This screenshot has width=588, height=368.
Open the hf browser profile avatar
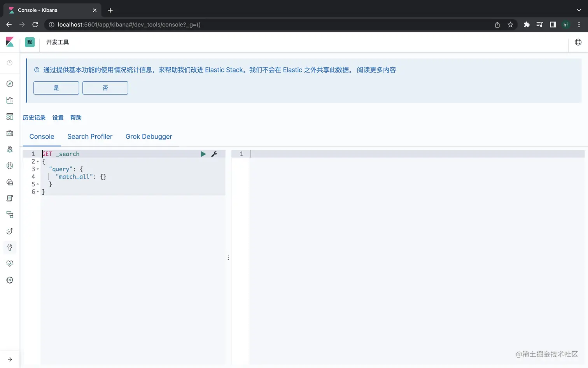pyautogui.click(x=566, y=25)
